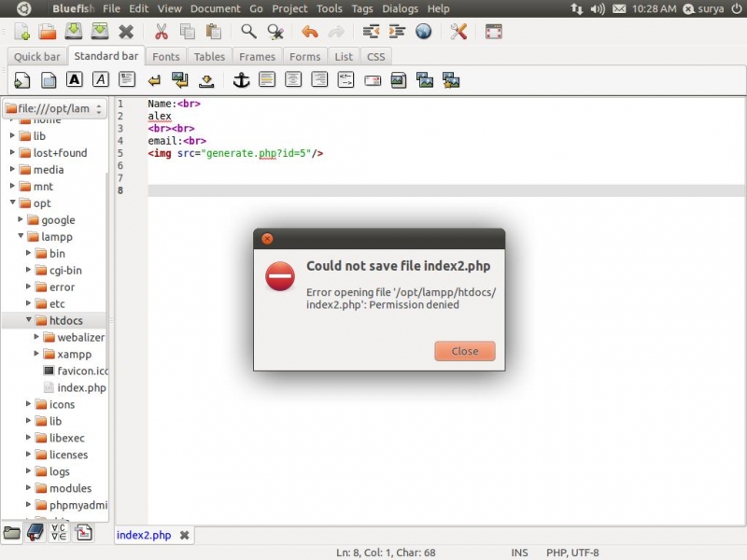Expand the webalizer folder
The image size is (747, 560).
[37, 337]
